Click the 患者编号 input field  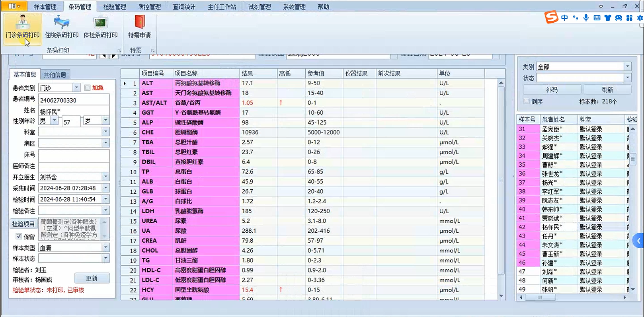[74, 100]
